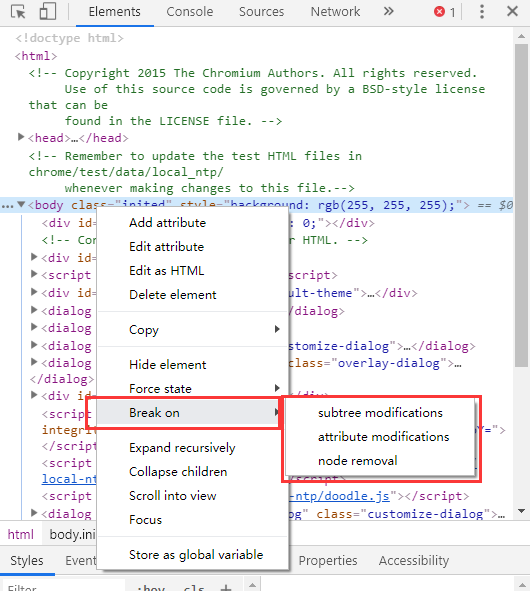Close the DevTools panel
The height and width of the screenshot is (591, 530).
click(x=512, y=11)
